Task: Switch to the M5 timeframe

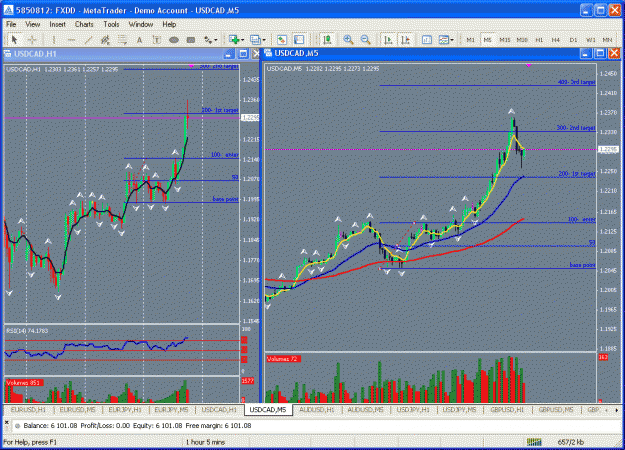Action: click(487, 40)
